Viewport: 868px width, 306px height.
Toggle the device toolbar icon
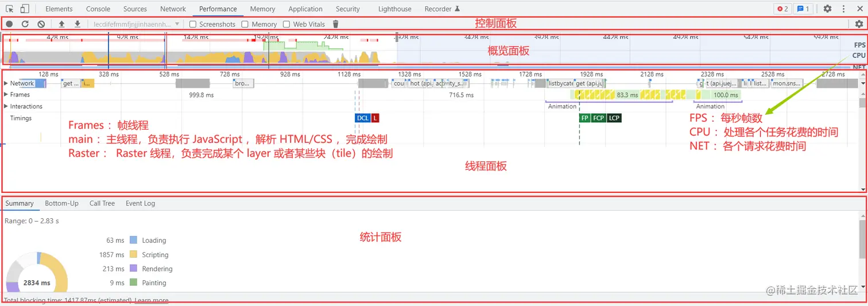coord(25,9)
